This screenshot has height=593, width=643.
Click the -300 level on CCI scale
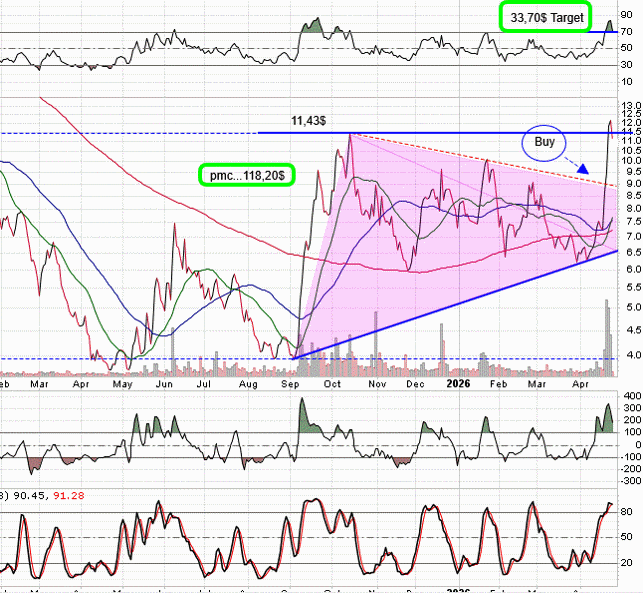pyautogui.click(x=631, y=481)
